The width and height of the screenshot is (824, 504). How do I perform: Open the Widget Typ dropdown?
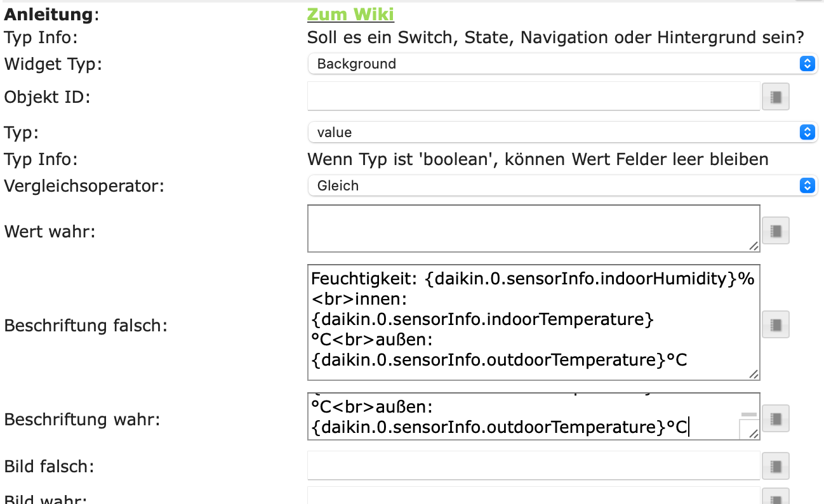coord(562,63)
